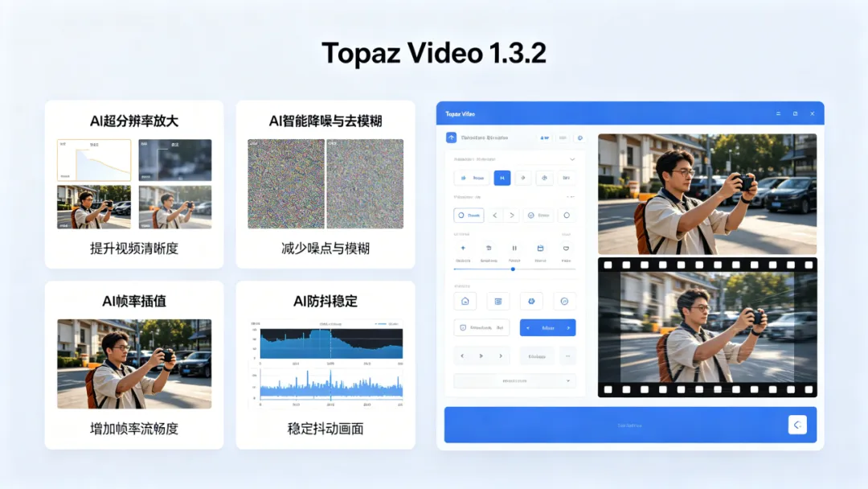
Task: Click the slider handle under icon row
Action: click(x=513, y=269)
